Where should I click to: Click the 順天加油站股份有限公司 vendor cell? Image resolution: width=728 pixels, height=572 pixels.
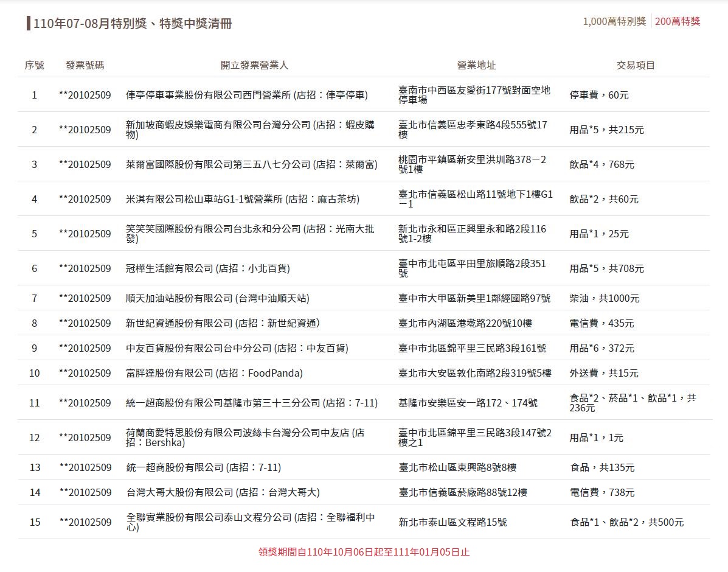(x=217, y=298)
